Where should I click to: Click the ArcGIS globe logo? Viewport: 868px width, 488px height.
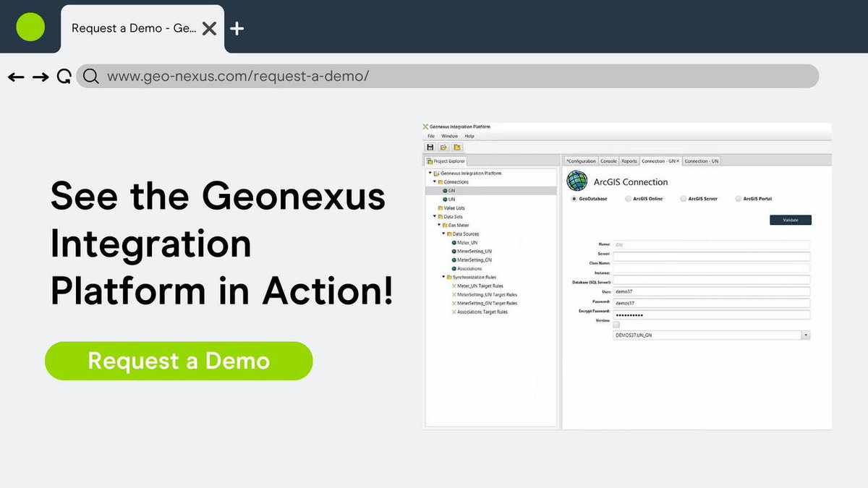pyautogui.click(x=576, y=181)
